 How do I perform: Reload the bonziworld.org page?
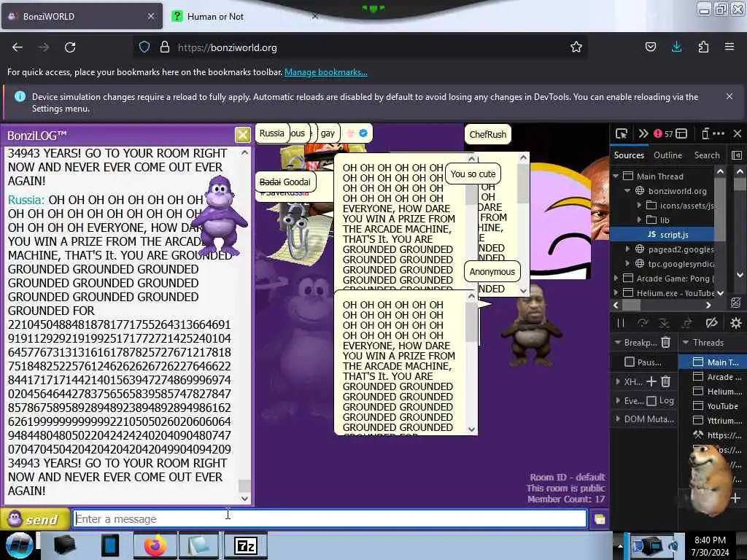tap(70, 47)
